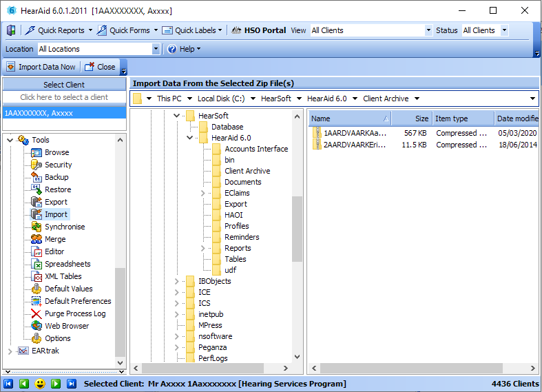542x392 pixels.
Task: Open the Synchronise tool
Action: [65, 227]
